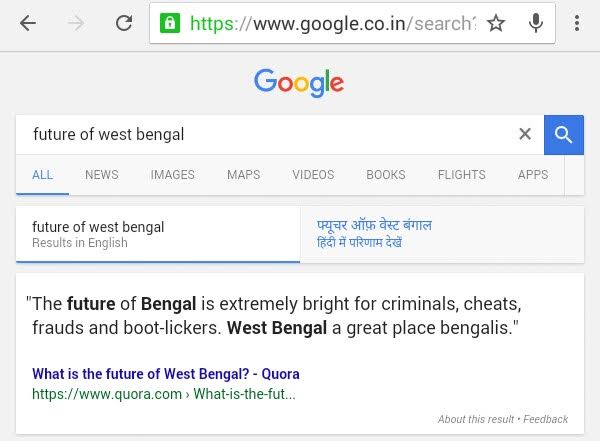Show results in Hindi
The image size is (600, 441).
374,234
